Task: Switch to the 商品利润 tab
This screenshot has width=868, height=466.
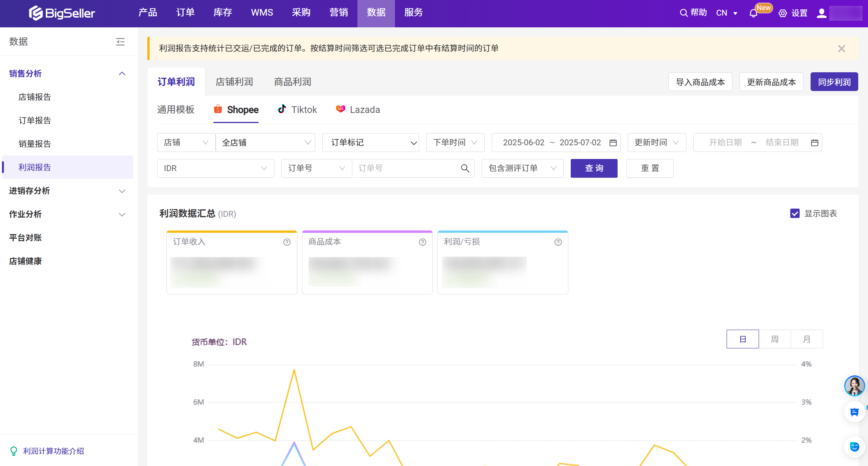Action: (293, 82)
